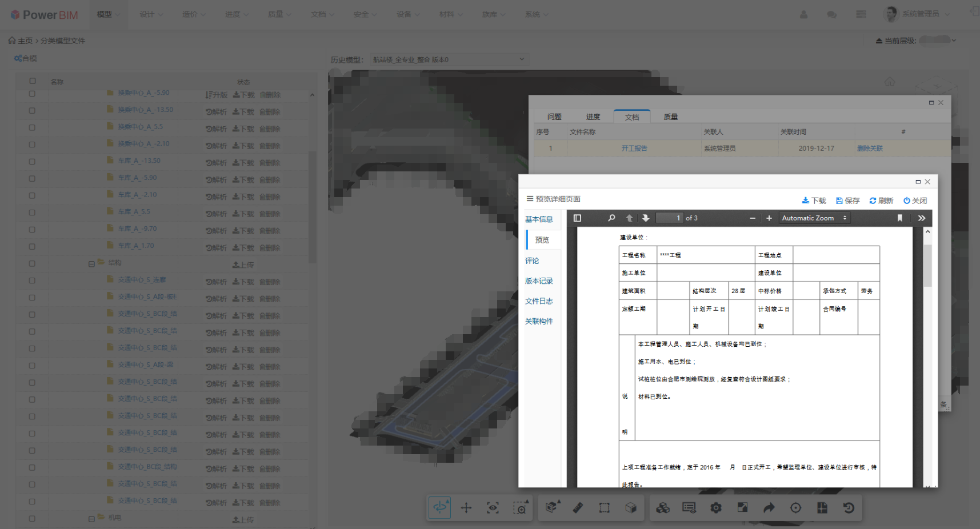The image size is (980, 529).
Task: Click the PDF bookmark current view icon
Action: 900,218
